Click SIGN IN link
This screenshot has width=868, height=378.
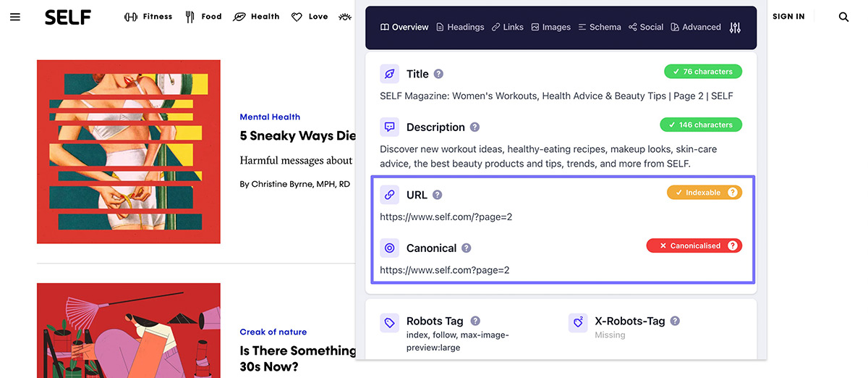coord(788,17)
